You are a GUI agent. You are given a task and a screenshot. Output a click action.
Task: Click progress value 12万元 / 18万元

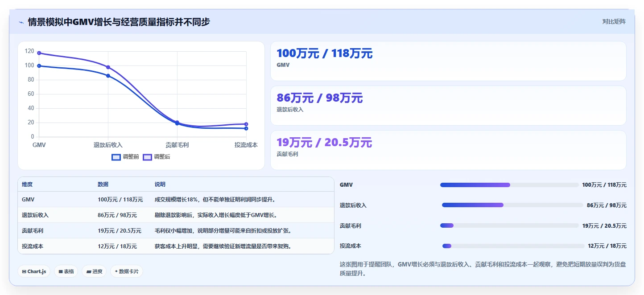pos(607,246)
